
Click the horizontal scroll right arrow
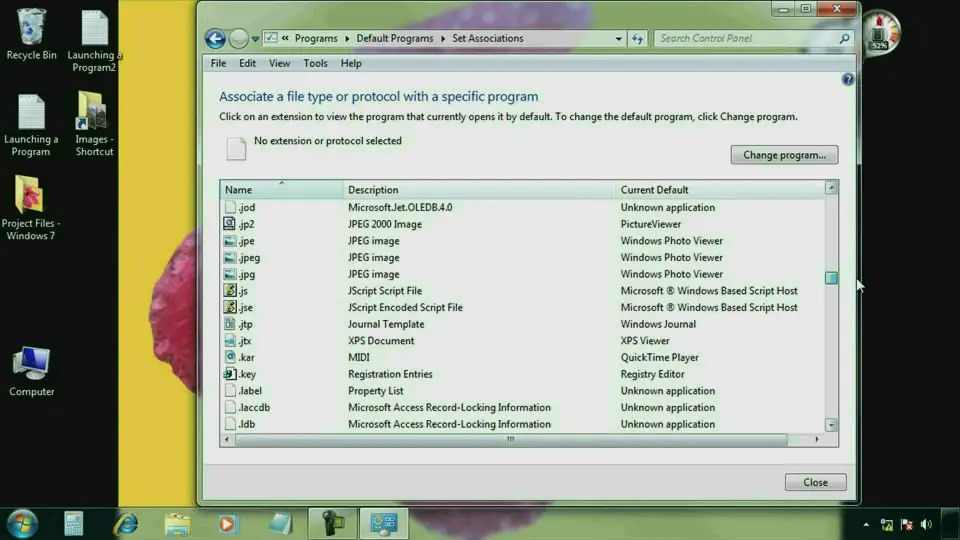817,440
